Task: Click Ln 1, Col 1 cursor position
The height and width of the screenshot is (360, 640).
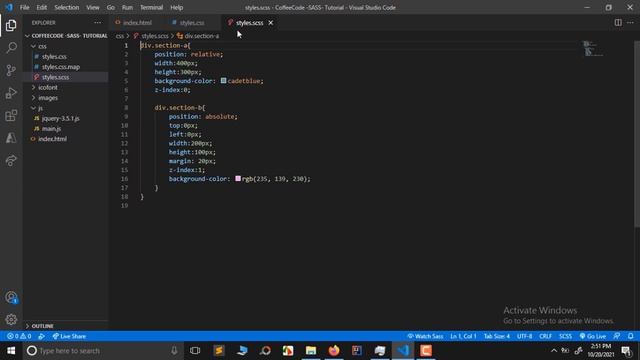Action: (463, 336)
